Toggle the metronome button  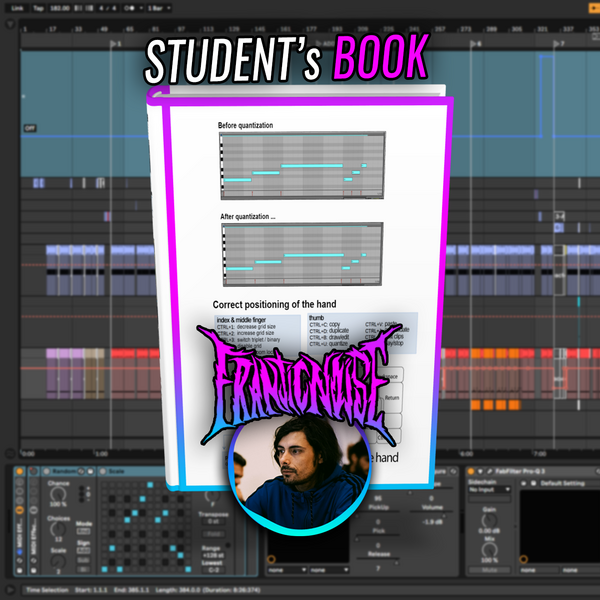coord(129,8)
